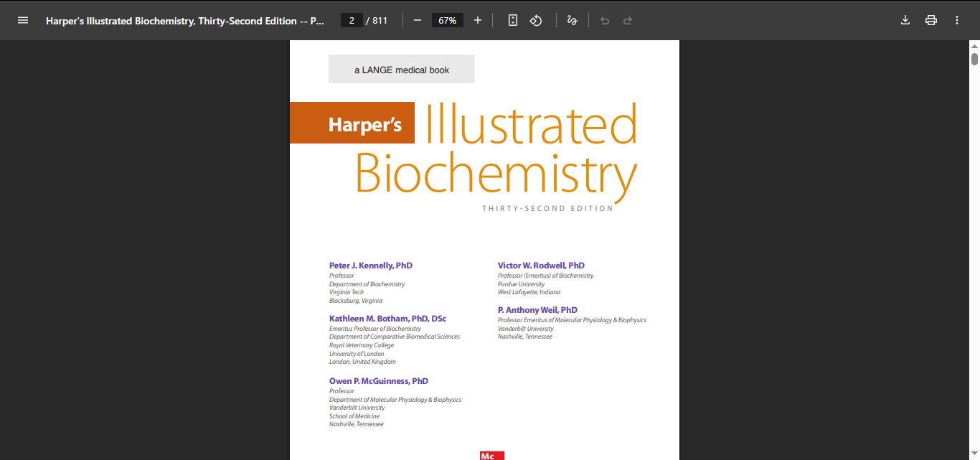This screenshot has height=460, width=980.
Task: Click the Victor W. Rodwell author name
Action: (541, 266)
